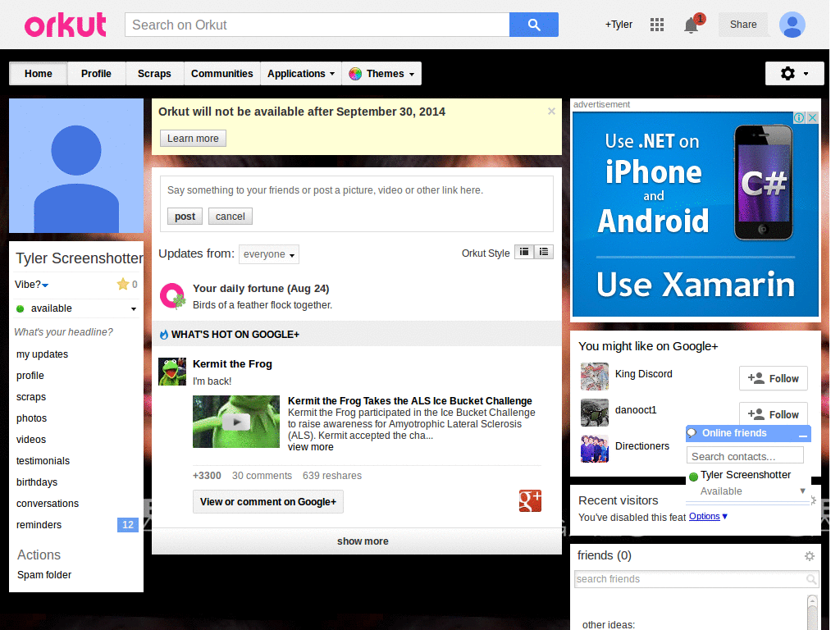Switch to the expanded Orkut Style list icon
The height and width of the screenshot is (630, 840).
[544, 252]
